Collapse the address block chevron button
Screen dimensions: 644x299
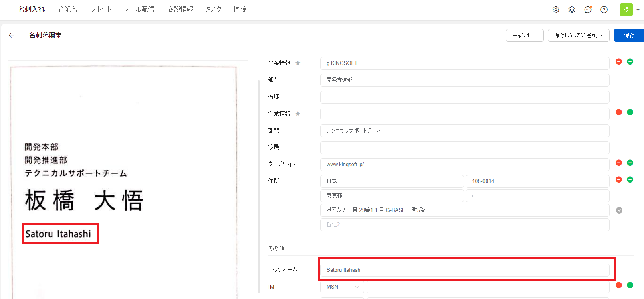[619, 210]
